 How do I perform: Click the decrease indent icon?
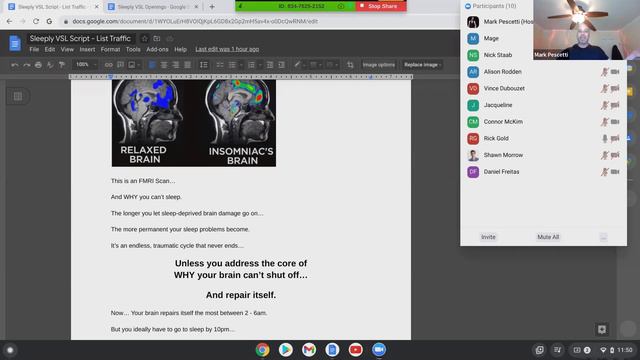(x=270, y=64)
